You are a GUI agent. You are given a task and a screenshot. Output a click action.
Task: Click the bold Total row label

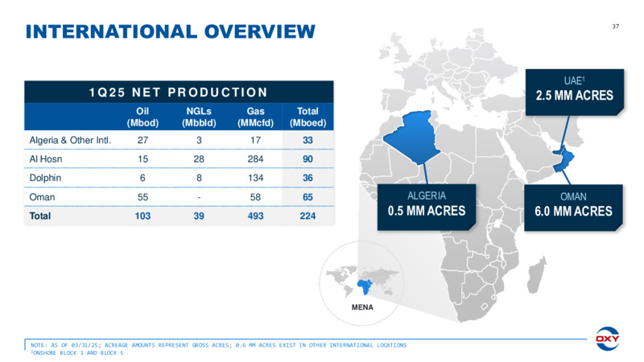coord(39,216)
